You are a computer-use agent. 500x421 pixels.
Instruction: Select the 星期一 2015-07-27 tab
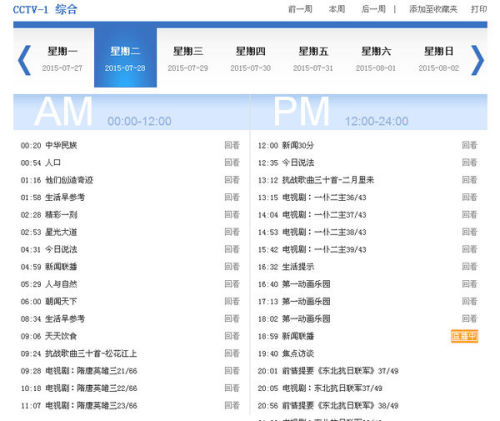(62, 58)
